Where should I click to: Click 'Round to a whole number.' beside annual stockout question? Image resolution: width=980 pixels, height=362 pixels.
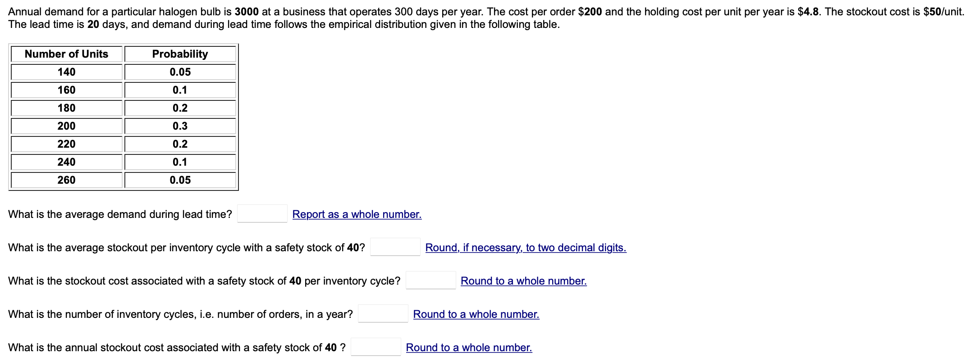pos(469,348)
